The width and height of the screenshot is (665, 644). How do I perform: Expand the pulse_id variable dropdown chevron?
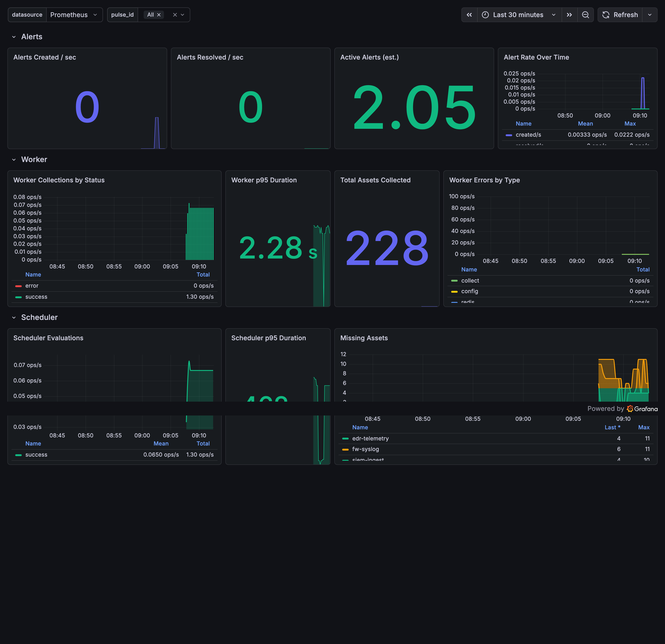[x=183, y=15]
